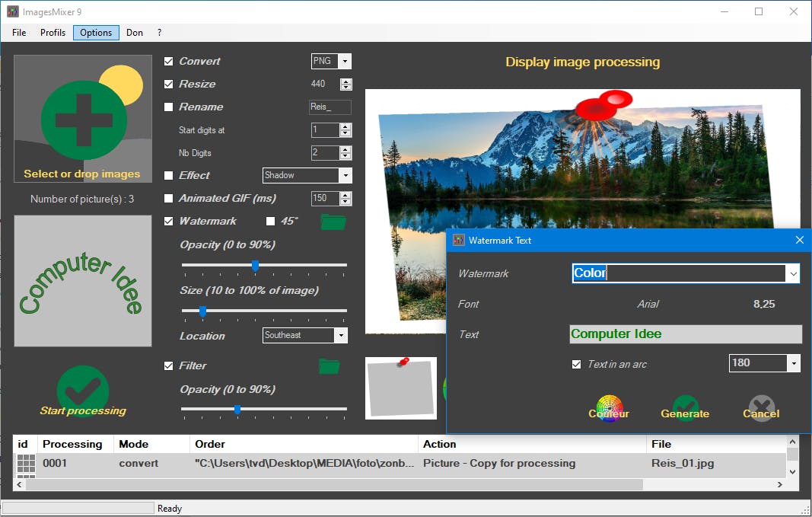The image size is (812, 517).
Task: Click the Start digits at spinner
Action: click(346, 130)
